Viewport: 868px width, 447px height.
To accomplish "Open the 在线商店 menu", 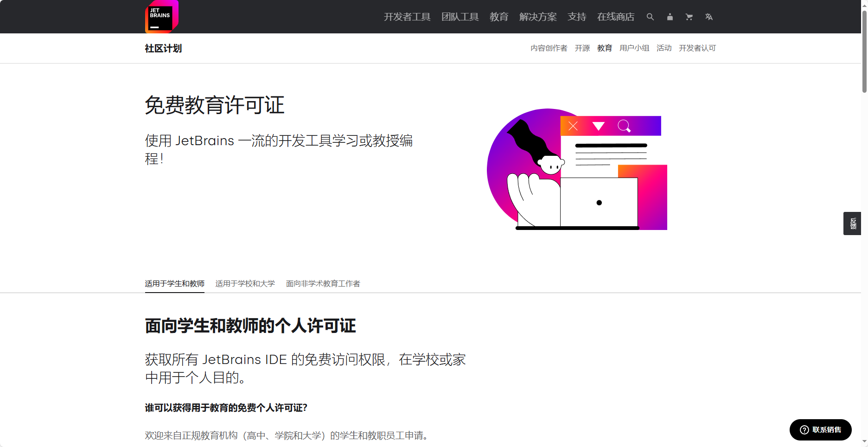I will [x=616, y=17].
